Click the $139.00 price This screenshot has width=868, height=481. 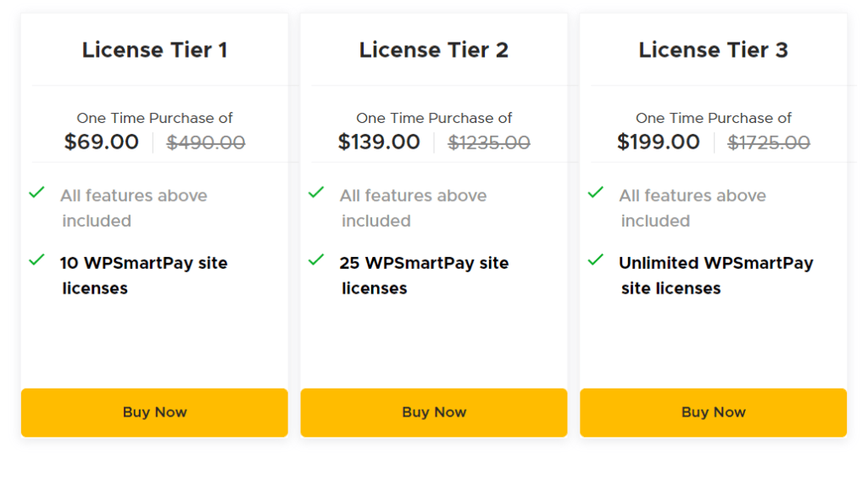379,142
